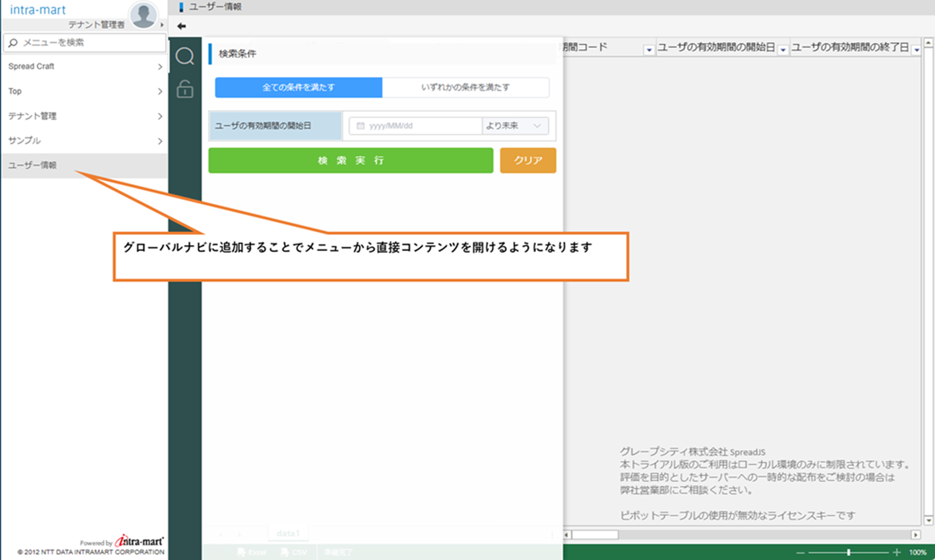Click the green 検索実行 button

(350, 161)
